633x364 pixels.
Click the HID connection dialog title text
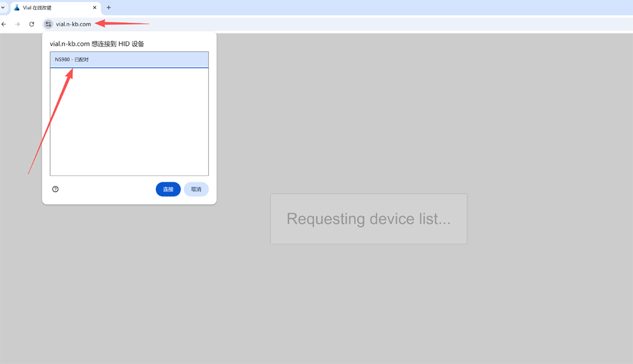[x=97, y=44]
